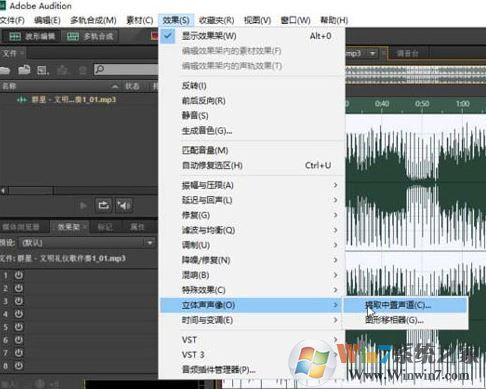Toggle loop playback button in Files panel
Screen dimensions: 486x389
click(x=103, y=205)
